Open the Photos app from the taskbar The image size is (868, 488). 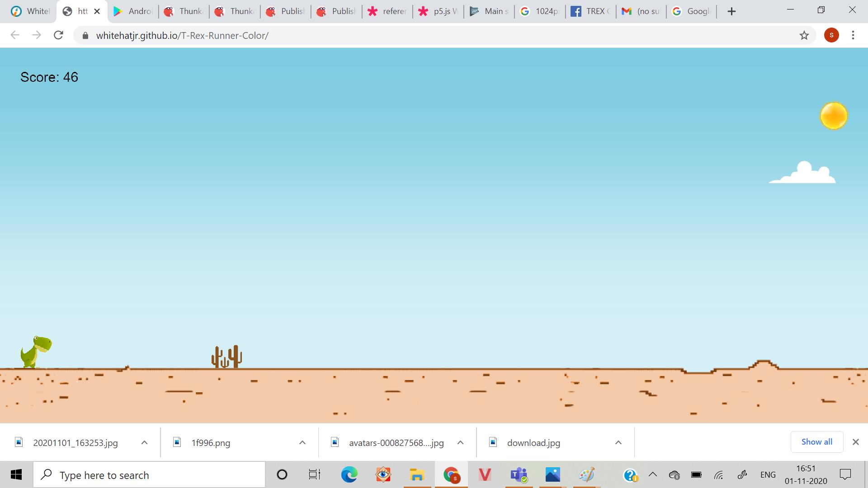[x=552, y=474]
